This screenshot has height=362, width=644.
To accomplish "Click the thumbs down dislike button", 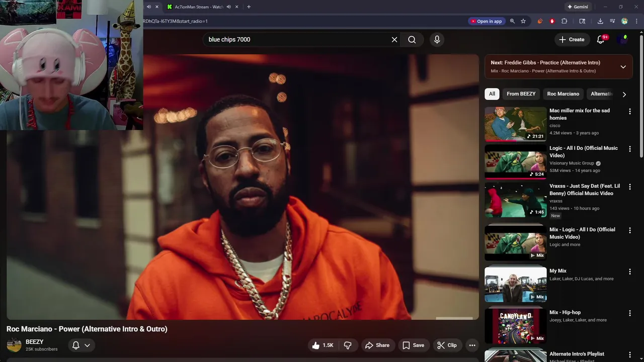I will pos(348,345).
